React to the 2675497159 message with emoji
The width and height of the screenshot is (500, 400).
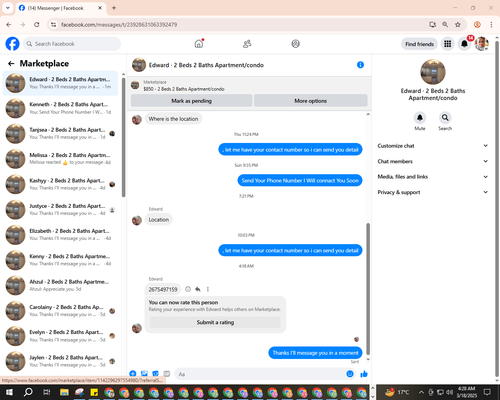(188, 289)
